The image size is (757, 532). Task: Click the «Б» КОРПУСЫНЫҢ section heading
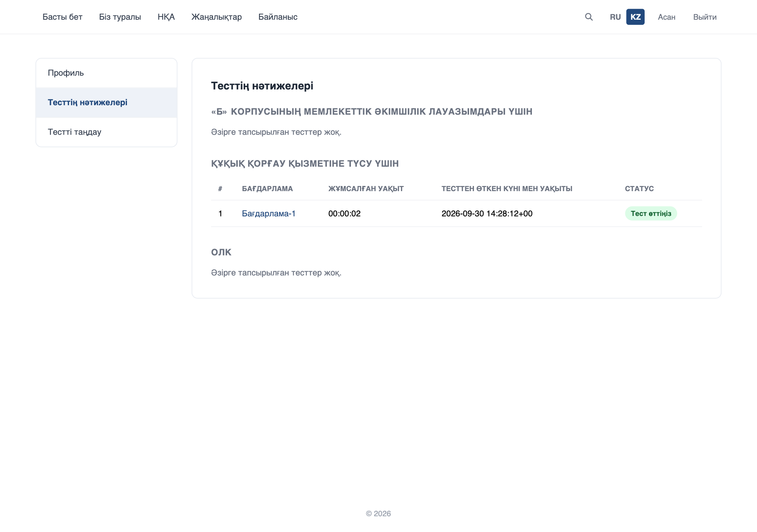(x=371, y=112)
